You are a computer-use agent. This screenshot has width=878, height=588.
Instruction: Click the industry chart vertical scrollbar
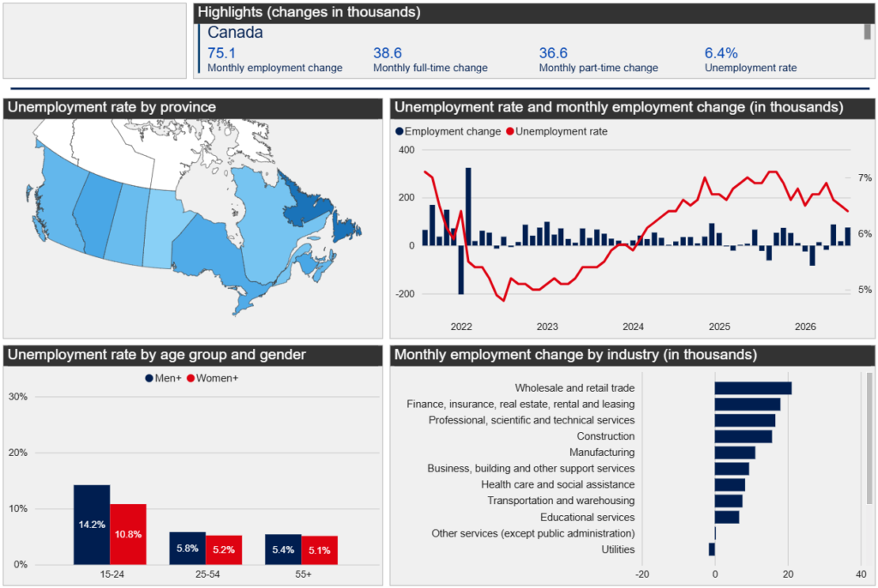tap(869, 438)
